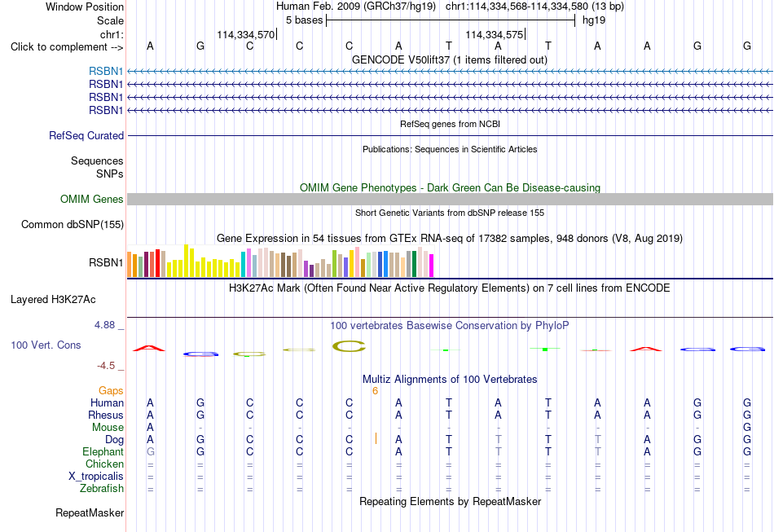The height and width of the screenshot is (532, 774).
Task: Open the RefSeq Curated track label
Action: coord(86,136)
